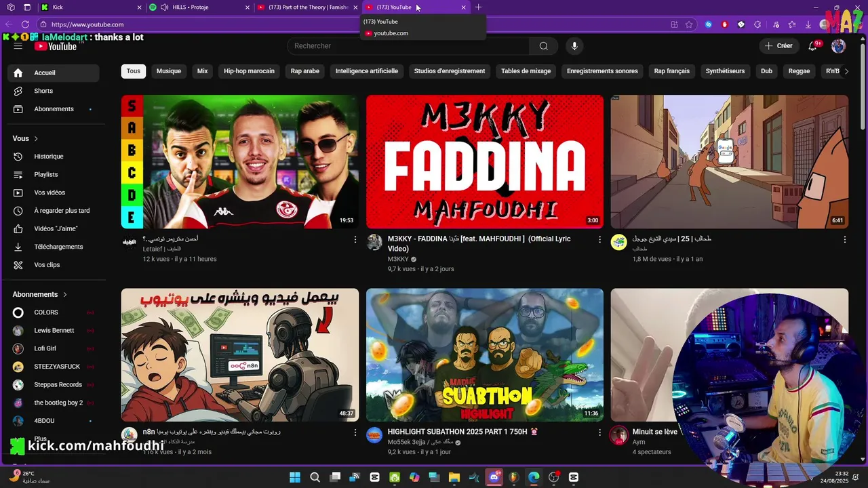The width and height of the screenshot is (868, 488).
Task: Select the Rap arabe chip
Action: [305, 71]
